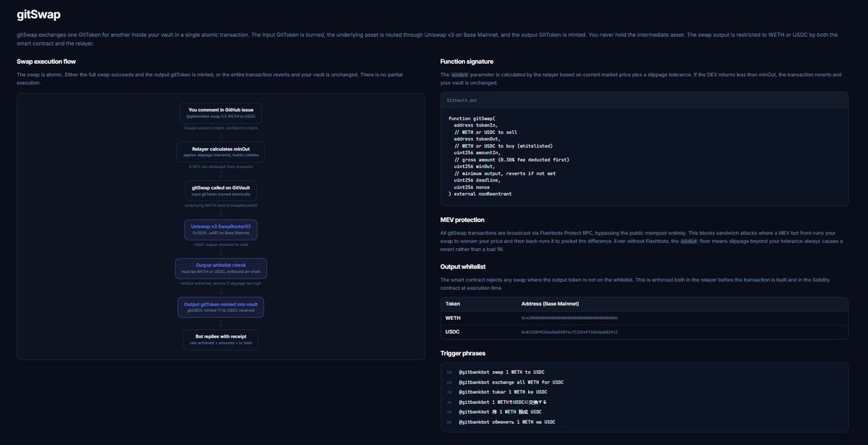Screen dimensions: 868x445
Task: Select the 'Relayer calculates minOut' flow node
Action: [x=221, y=151]
